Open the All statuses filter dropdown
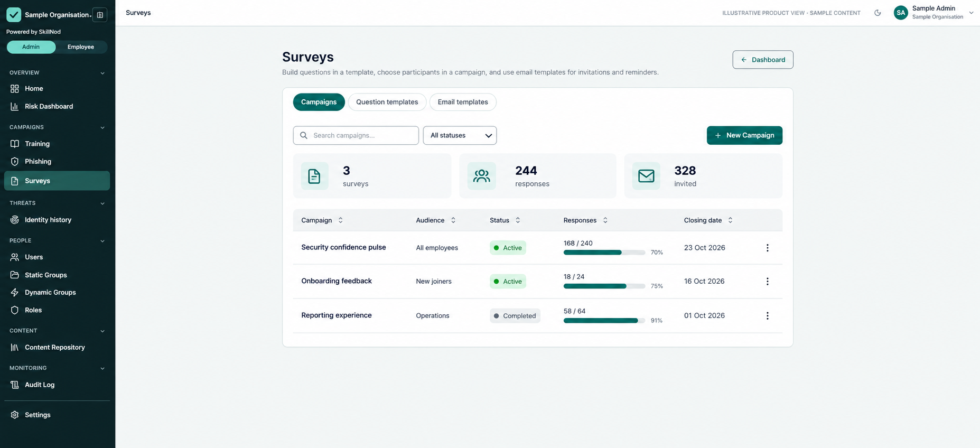The width and height of the screenshot is (980, 448). click(x=460, y=135)
